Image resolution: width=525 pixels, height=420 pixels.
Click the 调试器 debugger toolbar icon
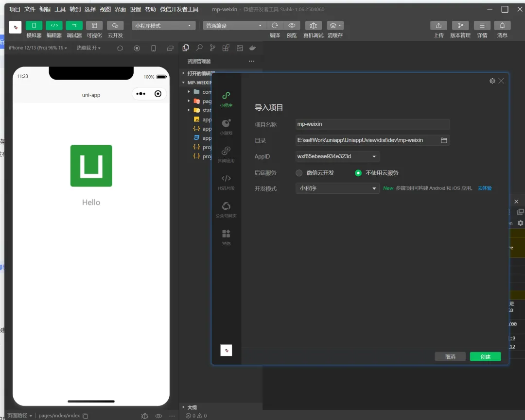74,26
